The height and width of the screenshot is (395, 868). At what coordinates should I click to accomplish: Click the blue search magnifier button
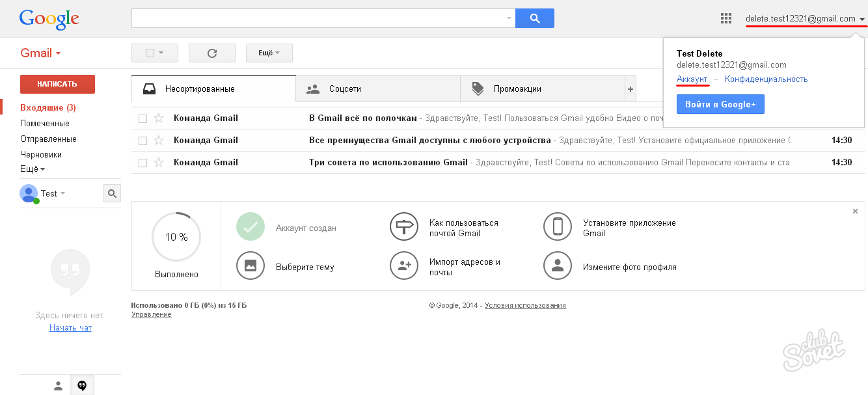535,18
